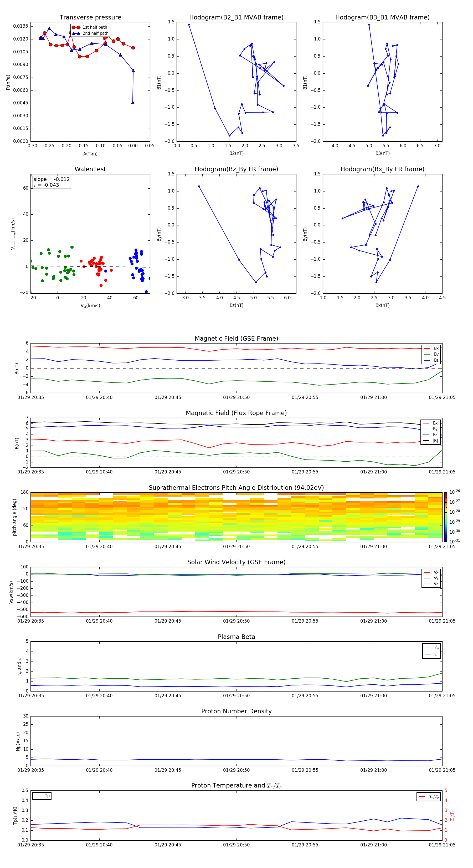Select 'Bz' in the GSE magnetic field legend

(431, 360)
